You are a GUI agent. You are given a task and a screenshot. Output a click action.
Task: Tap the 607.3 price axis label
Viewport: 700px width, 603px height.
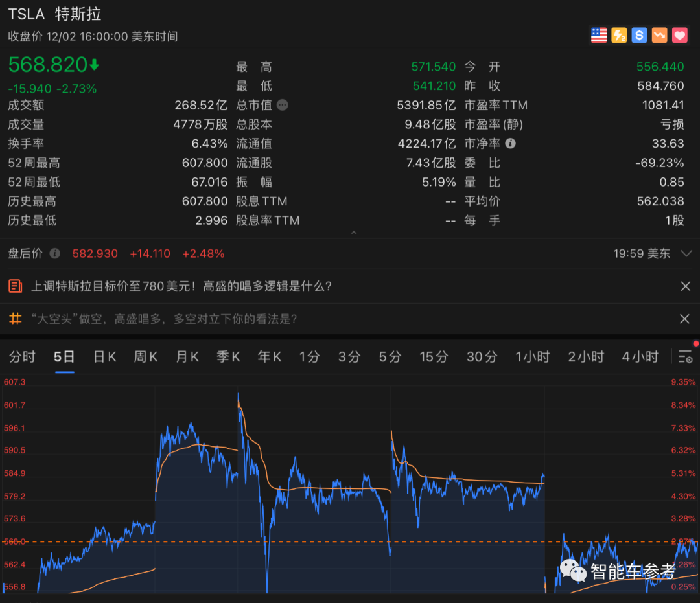coord(15,382)
